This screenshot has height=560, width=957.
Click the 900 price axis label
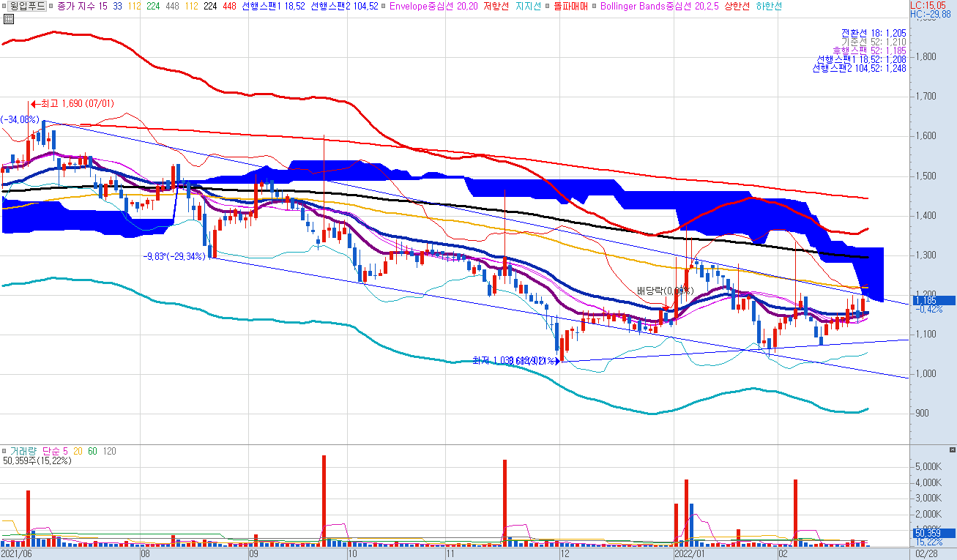[x=921, y=413]
